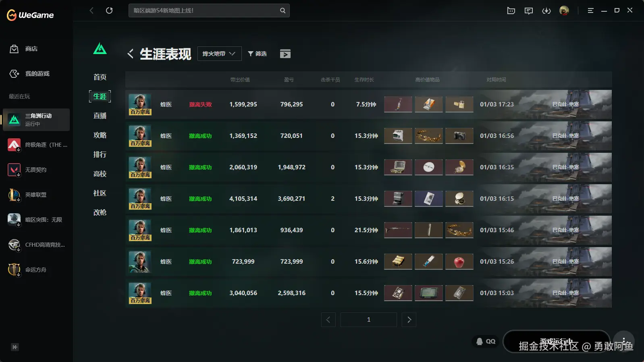Collapse the left sidebar panel

pyautogui.click(x=15, y=347)
